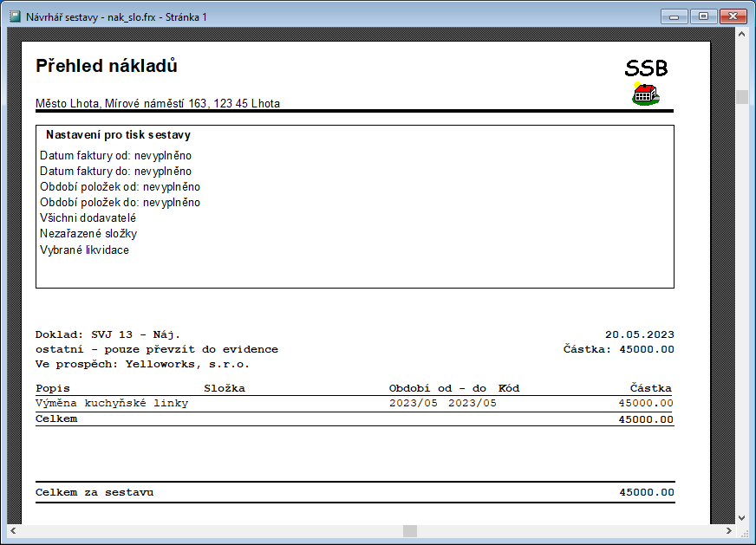Click the vertical scrollbar down arrow
Viewport: 756px width, 545px height.
click(x=742, y=517)
